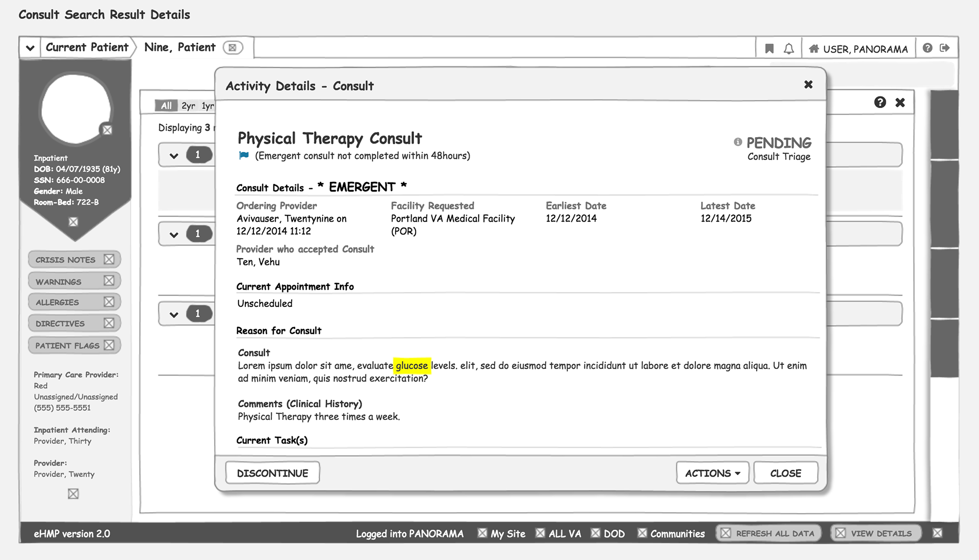Click highlighted glucose search term
The image size is (979, 560).
pos(411,366)
